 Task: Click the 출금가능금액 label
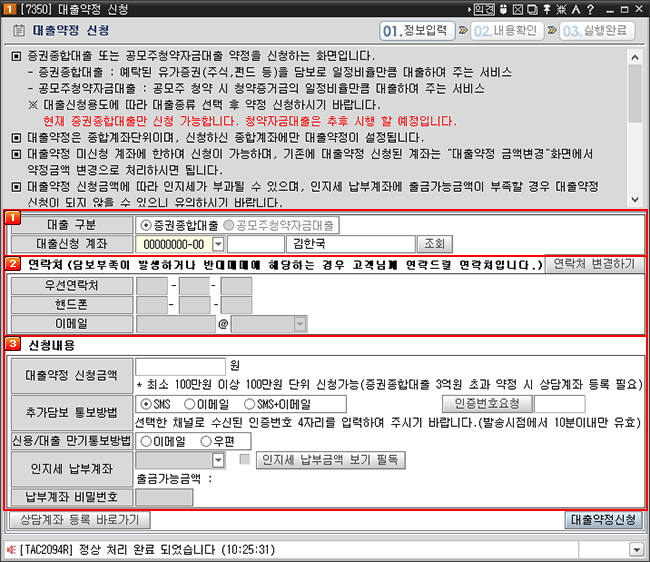175,479
